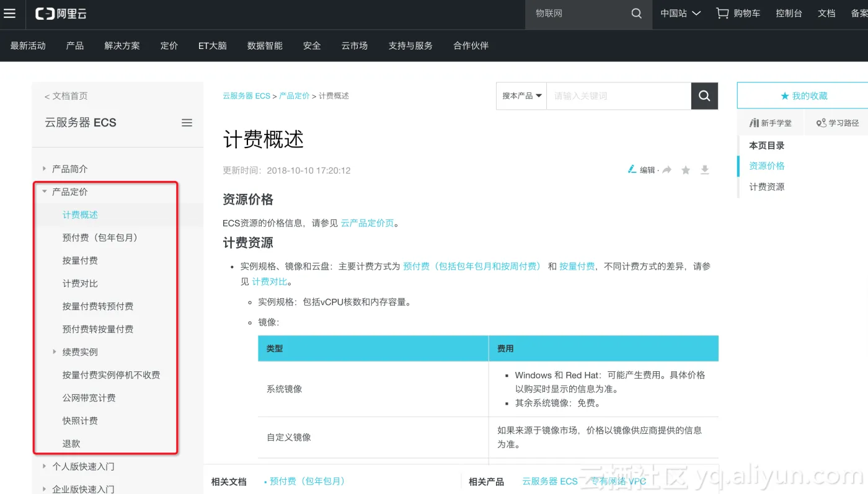Star this article as favorite
The height and width of the screenshot is (494, 868).
point(686,170)
